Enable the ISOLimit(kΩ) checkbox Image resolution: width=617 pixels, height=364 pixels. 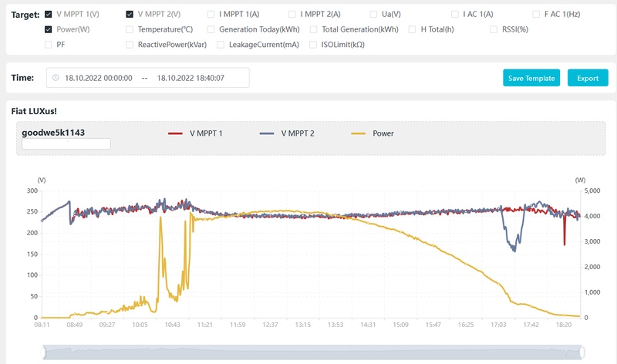pos(313,45)
